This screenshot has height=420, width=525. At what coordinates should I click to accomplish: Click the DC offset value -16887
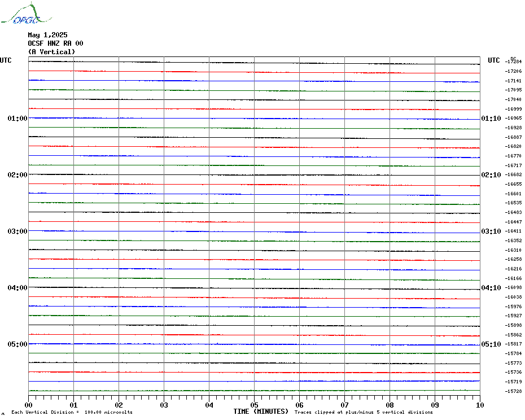pos(513,137)
